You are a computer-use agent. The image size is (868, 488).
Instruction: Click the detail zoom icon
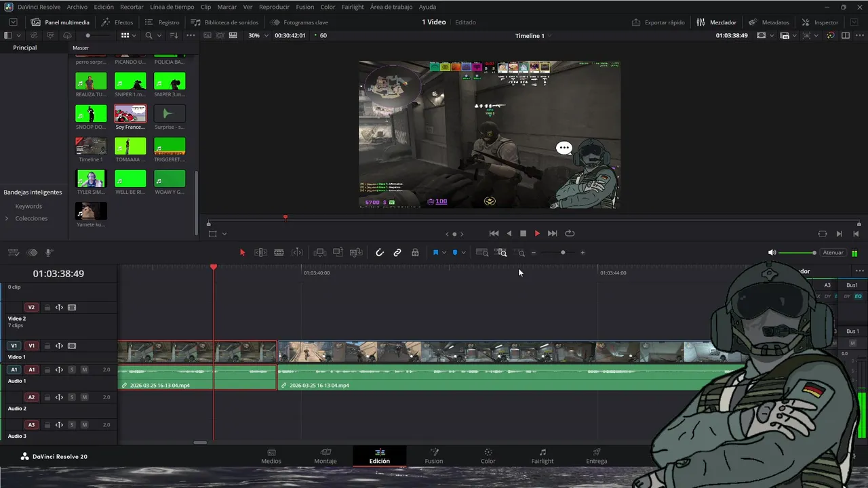coord(502,253)
